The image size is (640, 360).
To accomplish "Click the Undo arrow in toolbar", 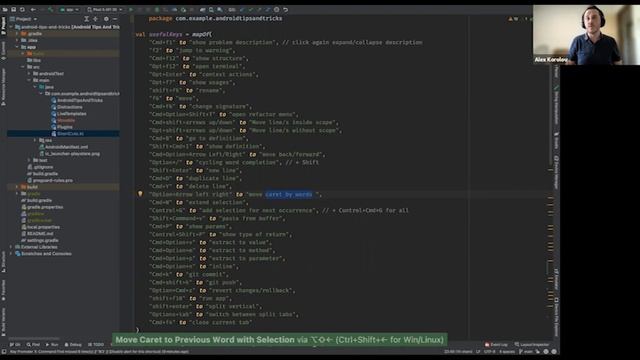I will tap(285, 9).
